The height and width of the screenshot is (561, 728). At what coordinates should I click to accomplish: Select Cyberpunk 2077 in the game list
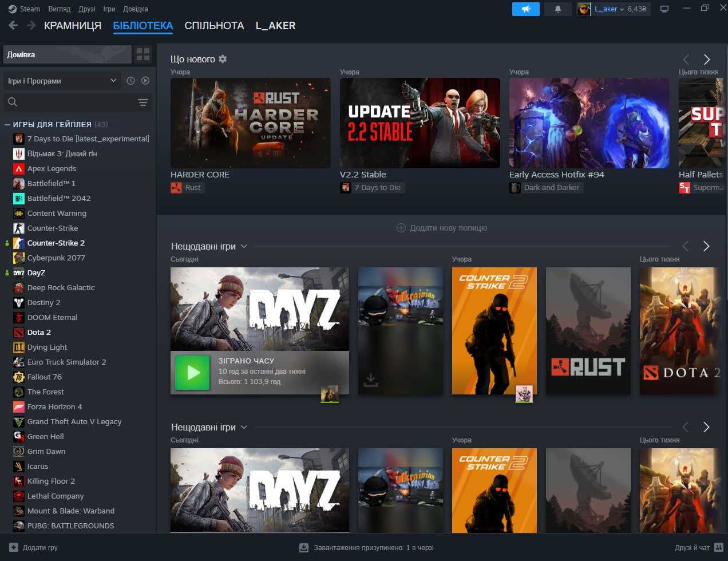(x=56, y=258)
